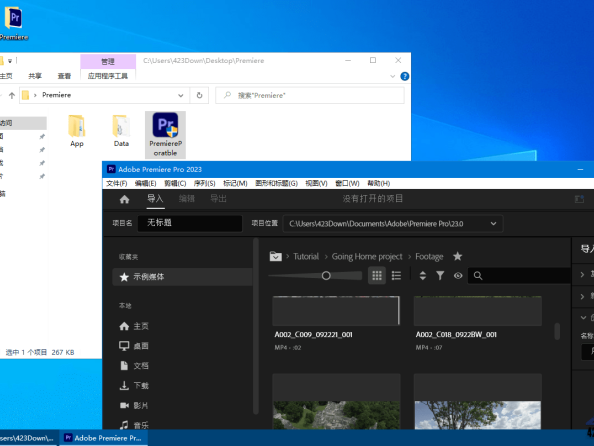
Task: Go to the Premiere Pro Home screen icon
Action: [x=124, y=199]
